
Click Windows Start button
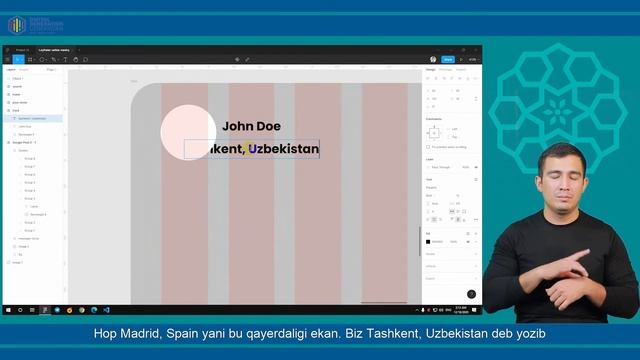pyautogui.click(x=8, y=310)
